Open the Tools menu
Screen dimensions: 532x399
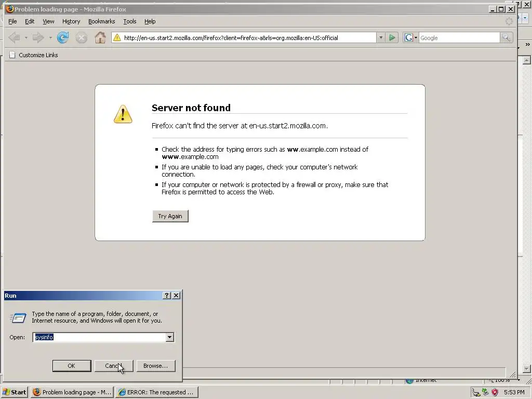point(129,21)
